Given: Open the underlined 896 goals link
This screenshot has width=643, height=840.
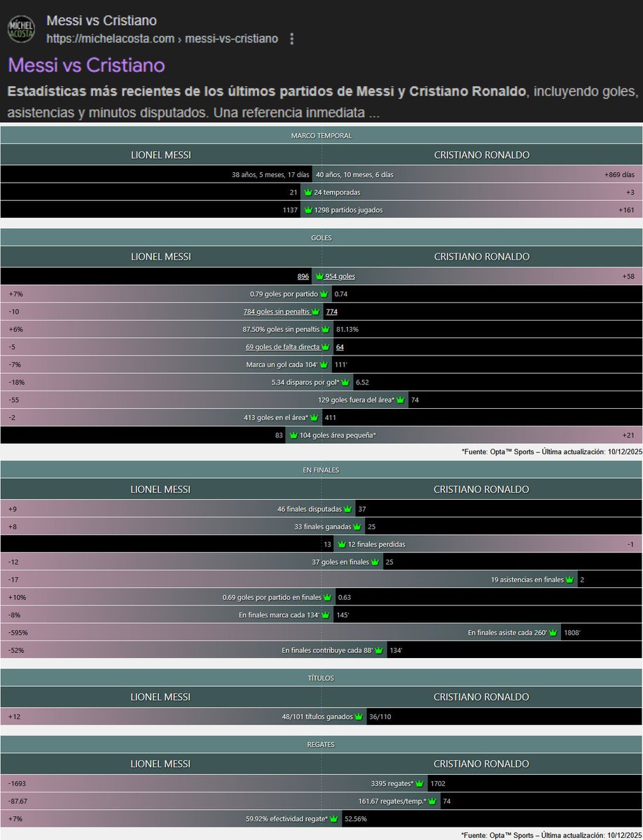Looking at the screenshot, I should (x=303, y=276).
